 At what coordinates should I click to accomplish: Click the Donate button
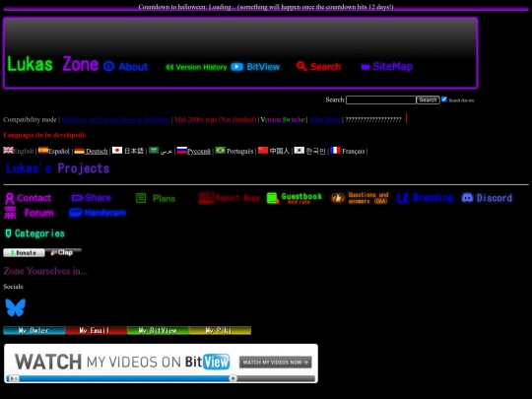[24, 253]
